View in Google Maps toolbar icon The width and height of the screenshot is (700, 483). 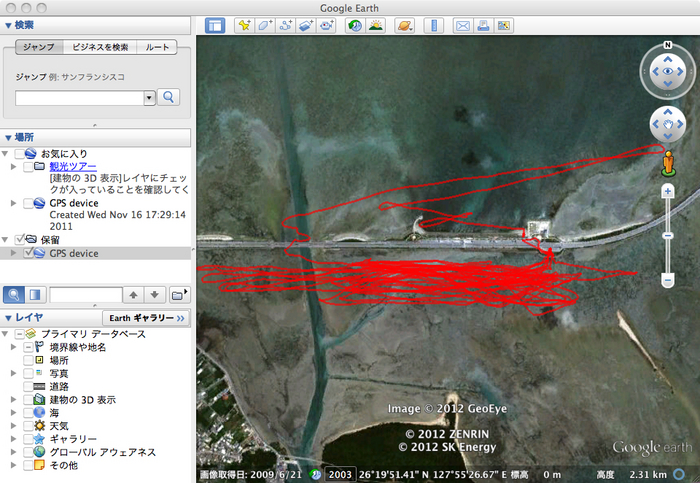(x=504, y=25)
